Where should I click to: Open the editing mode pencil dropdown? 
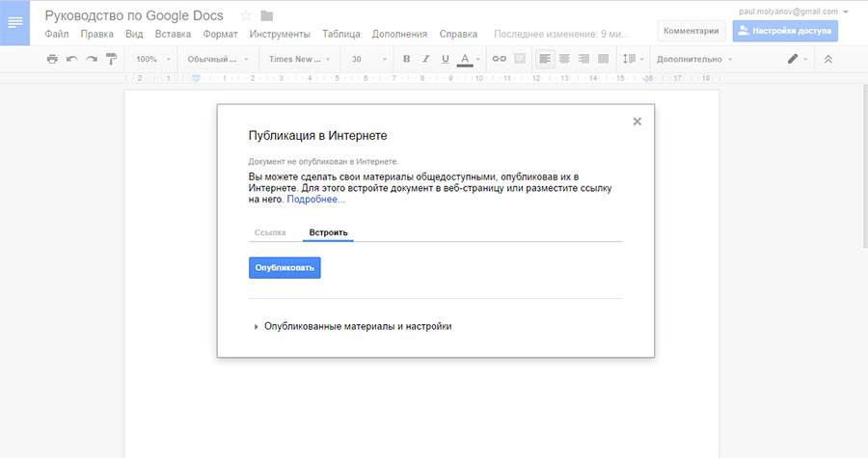[798, 59]
